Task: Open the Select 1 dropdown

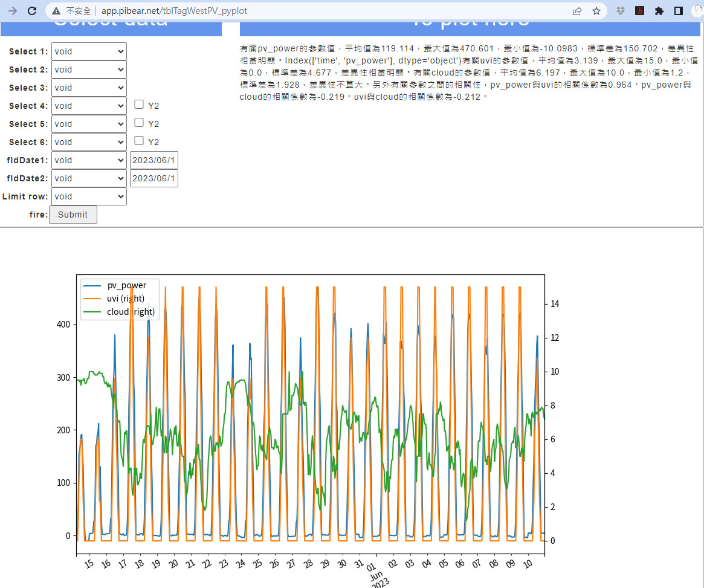Action: pyautogui.click(x=89, y=51)
